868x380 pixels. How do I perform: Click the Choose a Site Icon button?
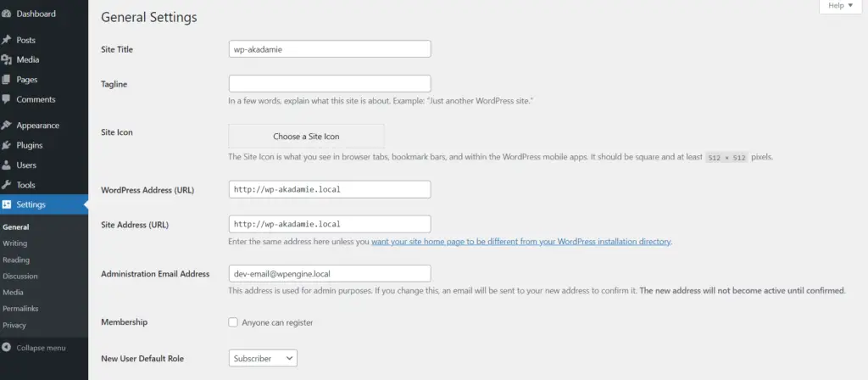pos(306,137)
